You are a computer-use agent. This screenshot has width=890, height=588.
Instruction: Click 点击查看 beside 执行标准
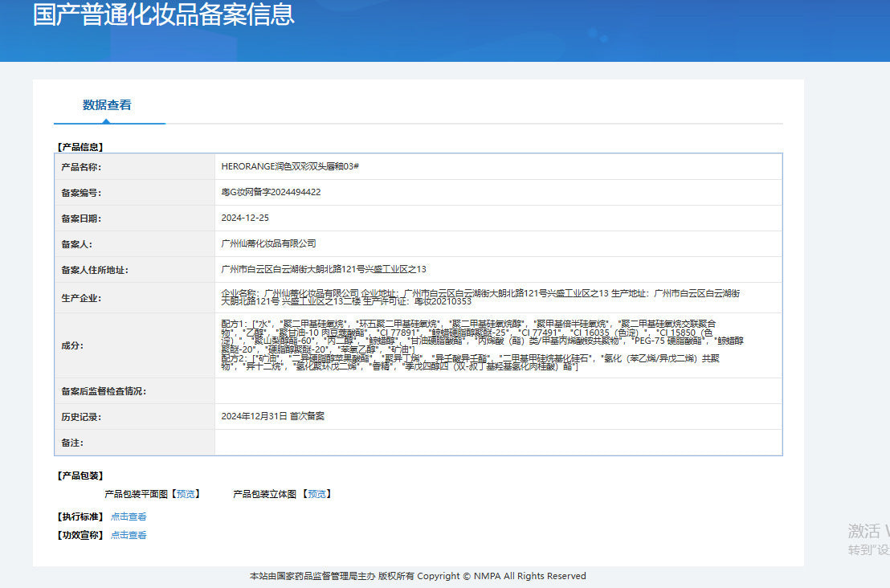point(129,517)
